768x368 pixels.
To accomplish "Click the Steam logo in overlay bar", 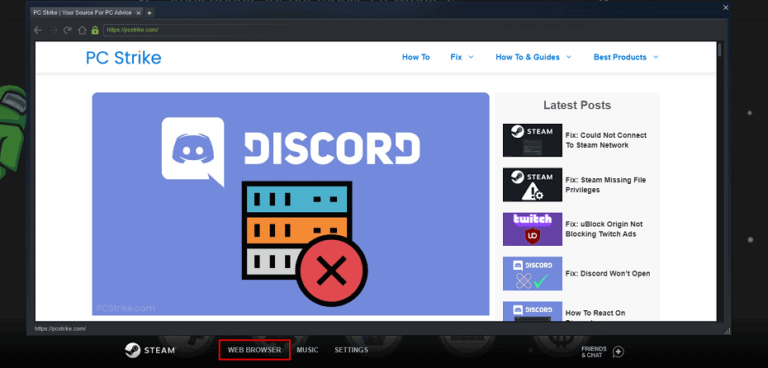I will tap(150, 350).
